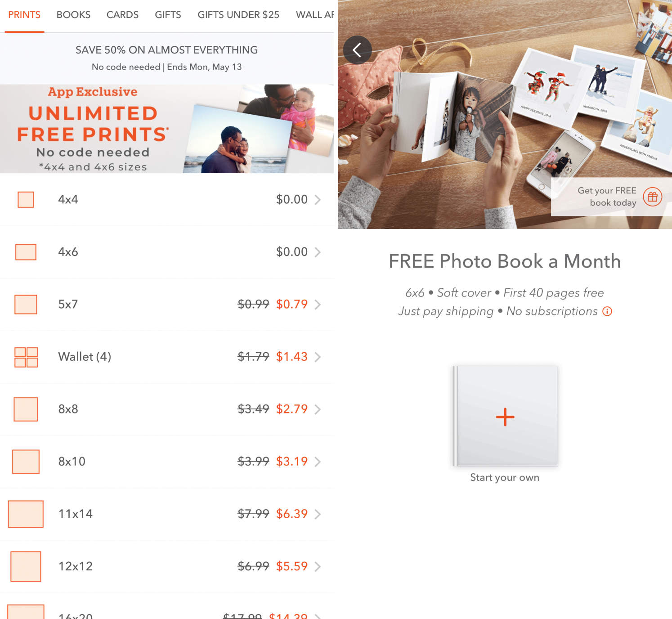Click the gift box icon
Image resolution: width=672 pixels, height=619 pixels.
pyautogui.click(x=652, y=197)
